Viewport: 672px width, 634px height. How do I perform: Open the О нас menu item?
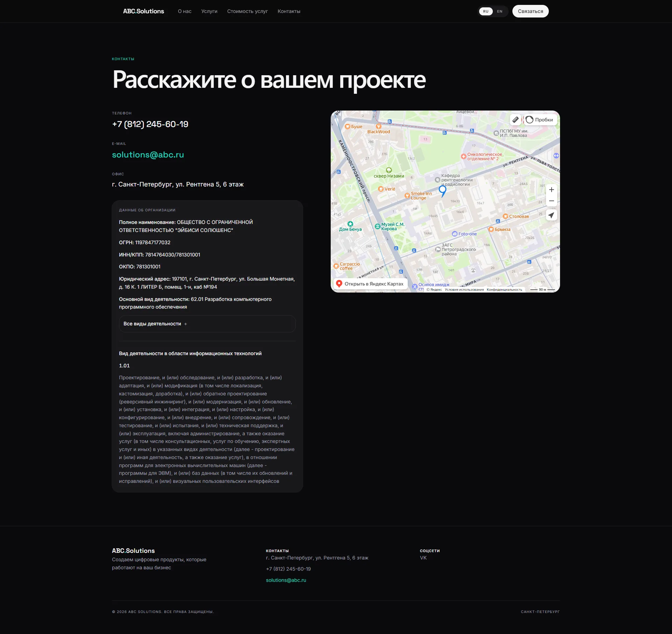point(185,11)
